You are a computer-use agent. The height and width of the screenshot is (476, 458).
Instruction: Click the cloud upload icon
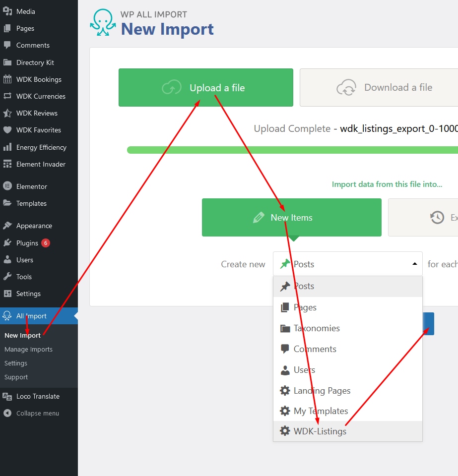point(172,87)
